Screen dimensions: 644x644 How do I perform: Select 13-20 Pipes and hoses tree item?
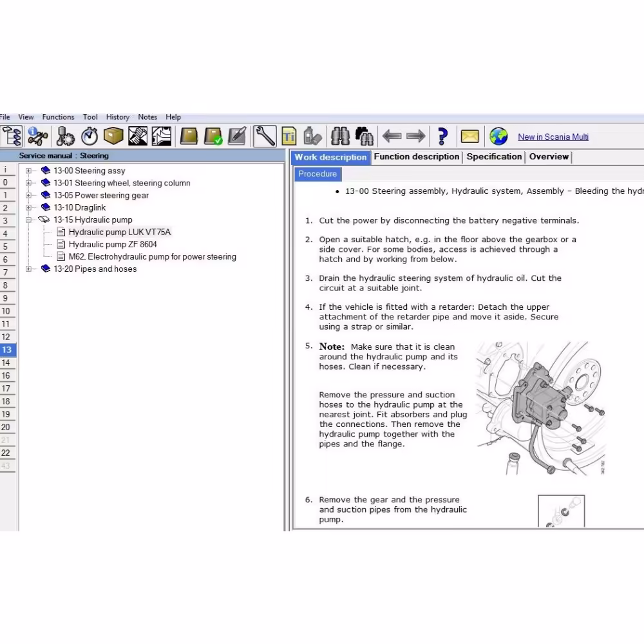(95, 269)
